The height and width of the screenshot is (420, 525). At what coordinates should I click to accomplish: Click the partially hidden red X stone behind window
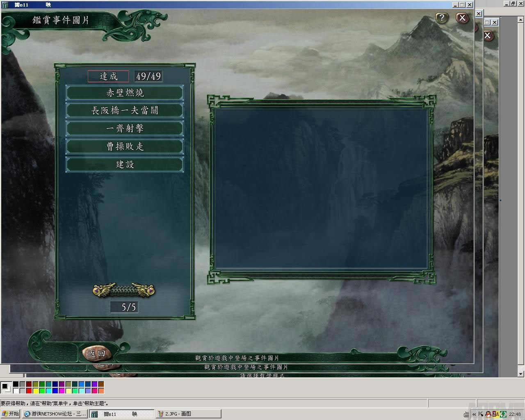click(488, 36)
